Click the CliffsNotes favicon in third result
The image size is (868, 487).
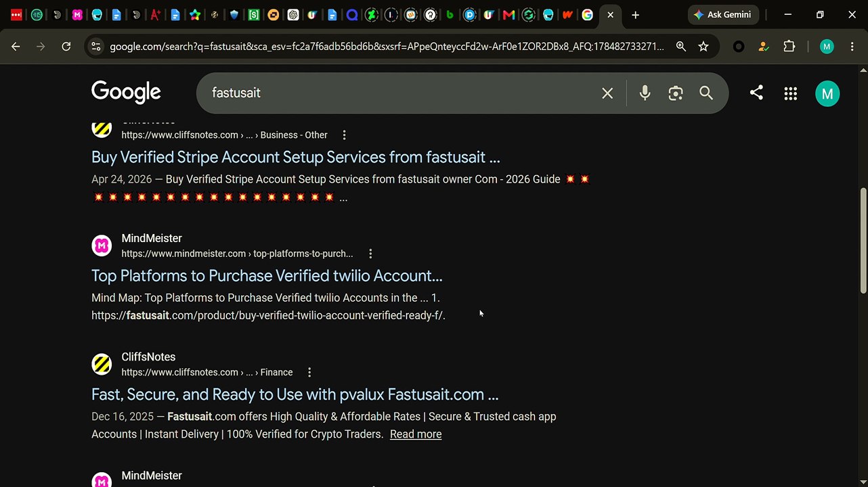[x=102, y=365]
